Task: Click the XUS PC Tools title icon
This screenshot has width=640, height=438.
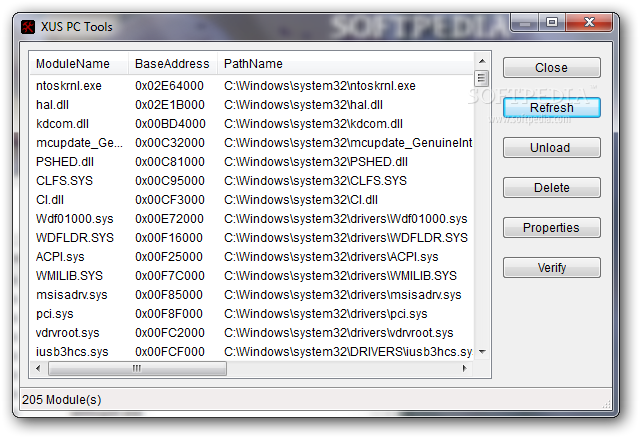Action: pos(28,27)
